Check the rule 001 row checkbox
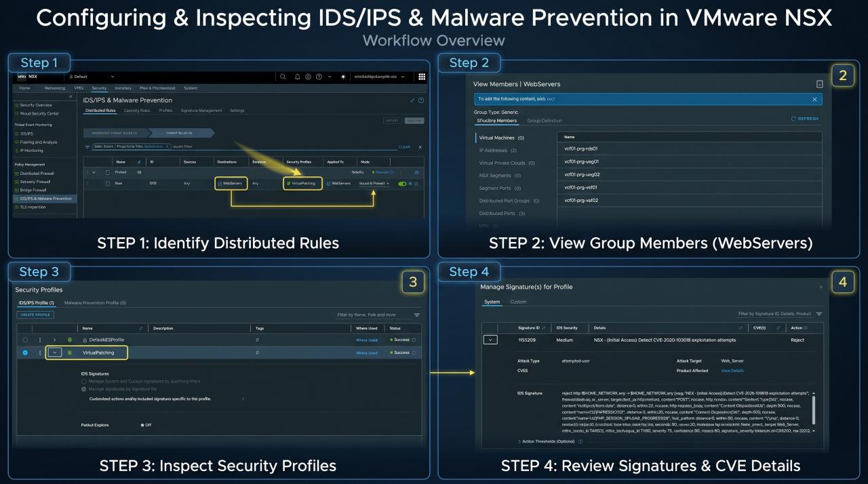Screen dimensions: 868x484 [x=107, y=184]
